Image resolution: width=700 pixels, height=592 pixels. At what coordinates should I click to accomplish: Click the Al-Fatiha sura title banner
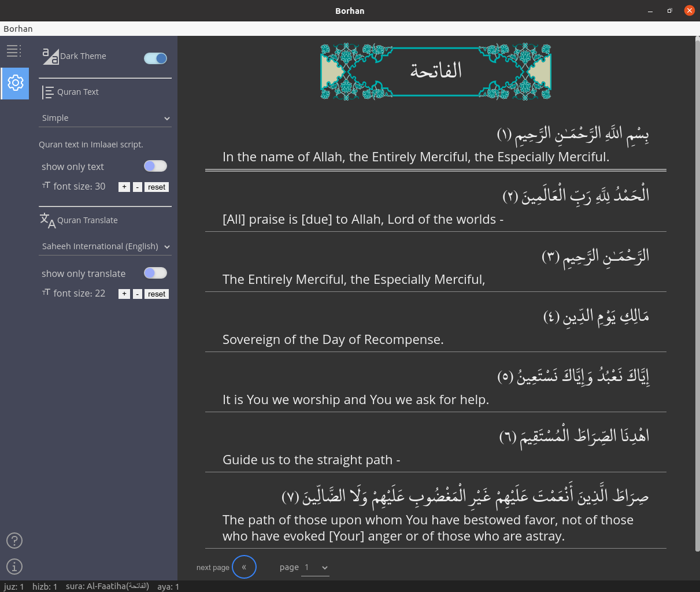(x=436, y=71)
